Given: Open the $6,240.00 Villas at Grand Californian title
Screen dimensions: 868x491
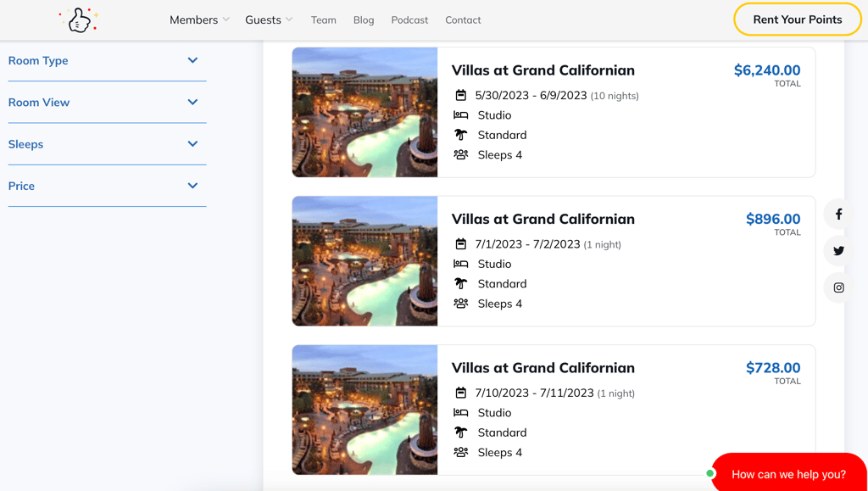Looking at the screenshot, I should click(542, 70).
